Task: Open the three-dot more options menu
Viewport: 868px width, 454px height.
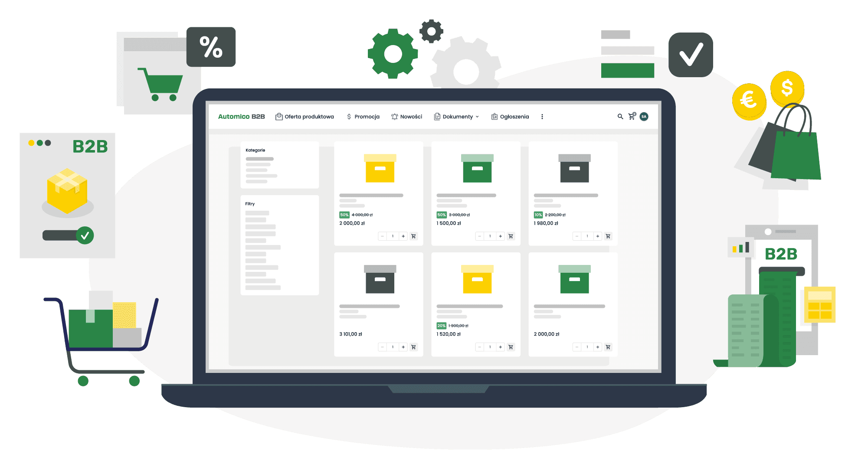Action: tap(542, 117)
